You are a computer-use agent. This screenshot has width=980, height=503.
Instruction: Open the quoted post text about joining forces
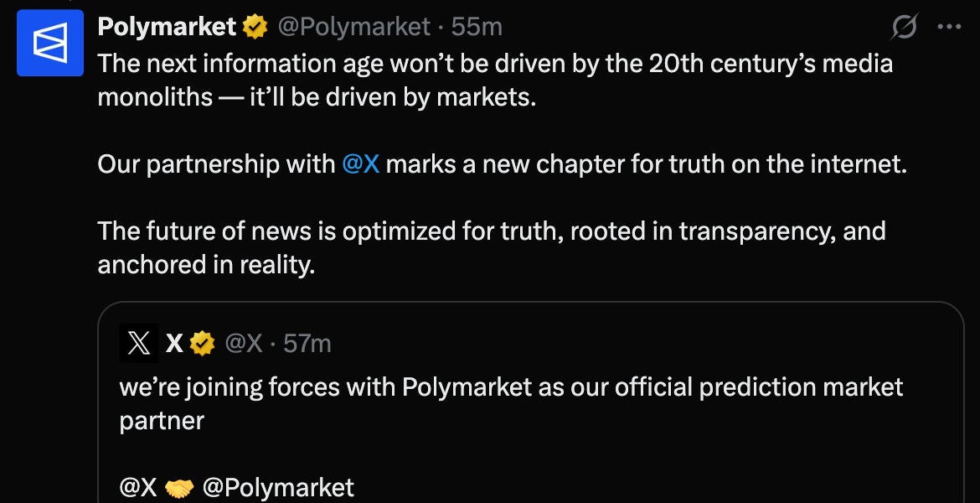click(511, 403)
